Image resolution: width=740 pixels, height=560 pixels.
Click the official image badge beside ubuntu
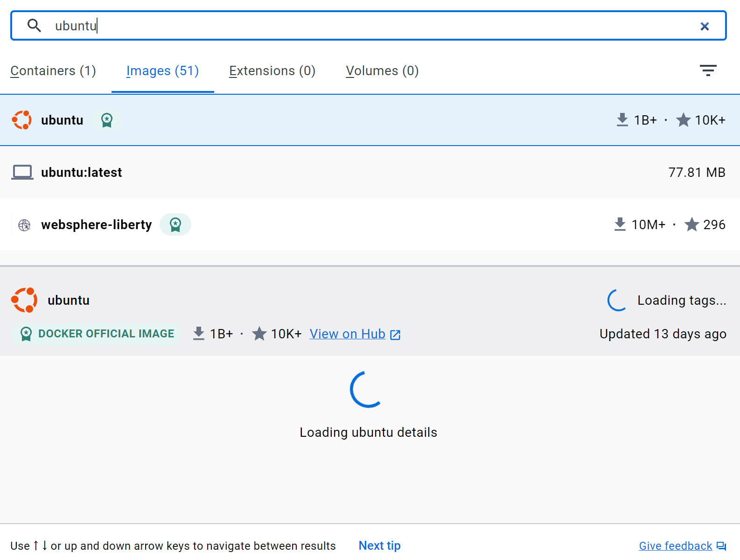pyautogui.click(x=107, y=120)
